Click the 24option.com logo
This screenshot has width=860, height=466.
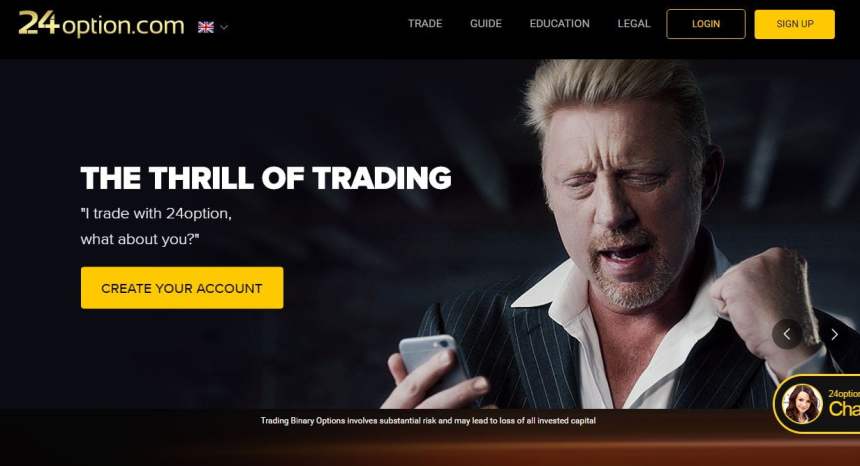coord(101,24)
